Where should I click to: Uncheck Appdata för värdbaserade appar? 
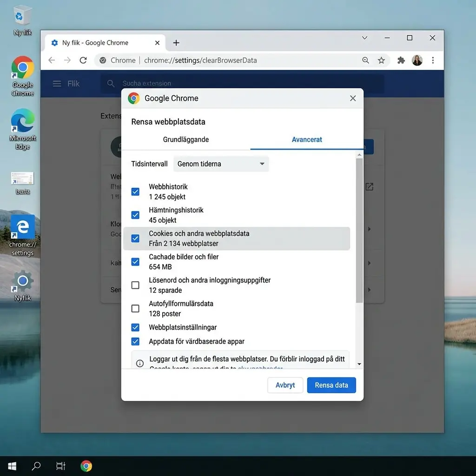135,341
